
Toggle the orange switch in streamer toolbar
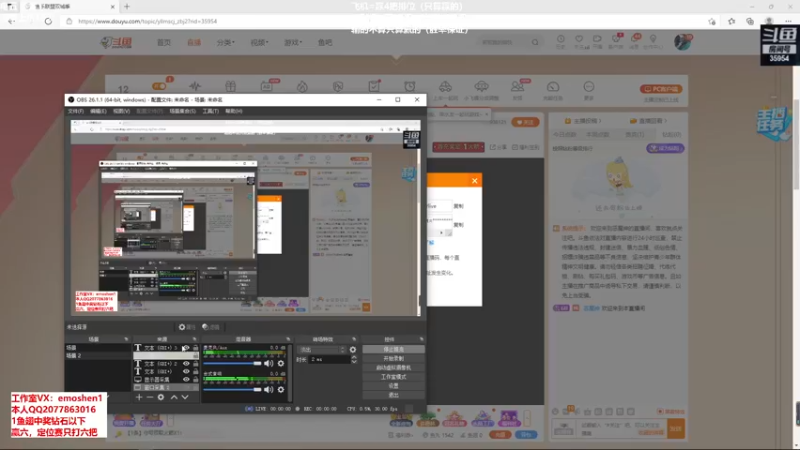point(159,86)
